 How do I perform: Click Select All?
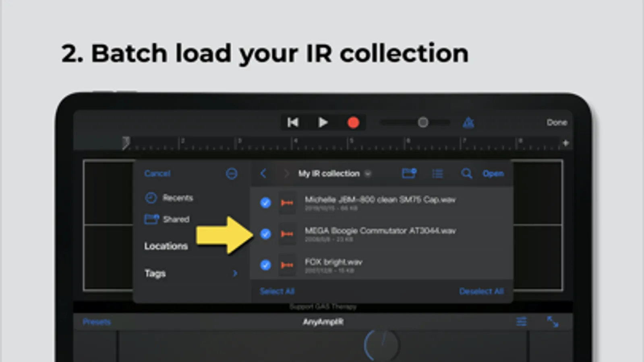(277, 291)
